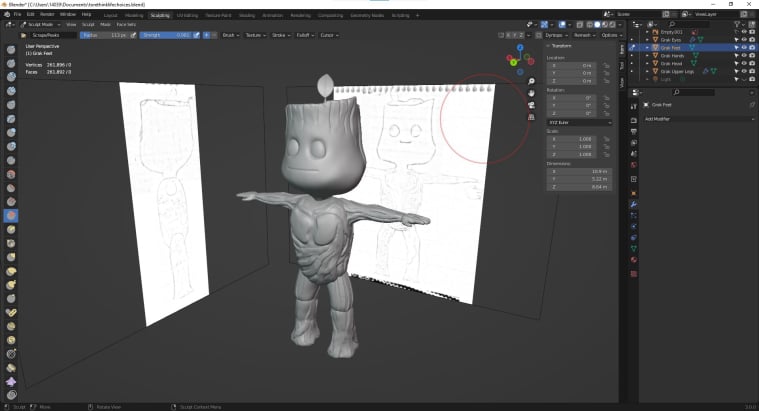759x411 pixels.
Task: Switch perspective/orthographic using the grid icon
Action: (x=531, y=117)
